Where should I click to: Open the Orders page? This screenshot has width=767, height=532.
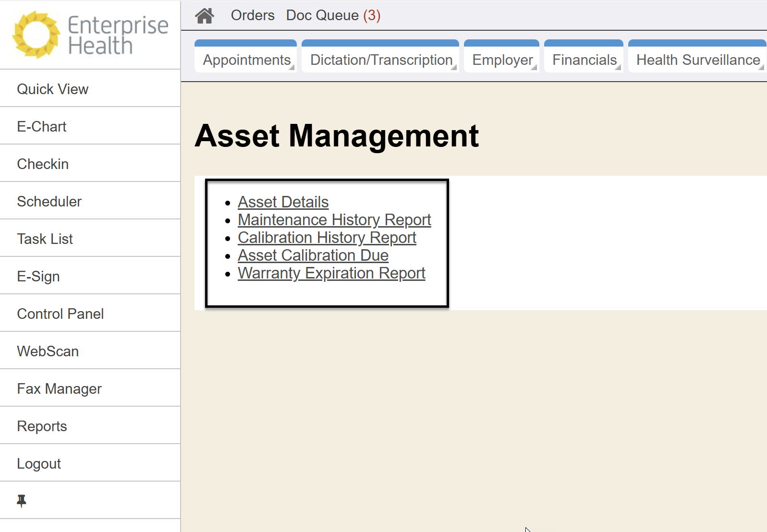[253, 15]
